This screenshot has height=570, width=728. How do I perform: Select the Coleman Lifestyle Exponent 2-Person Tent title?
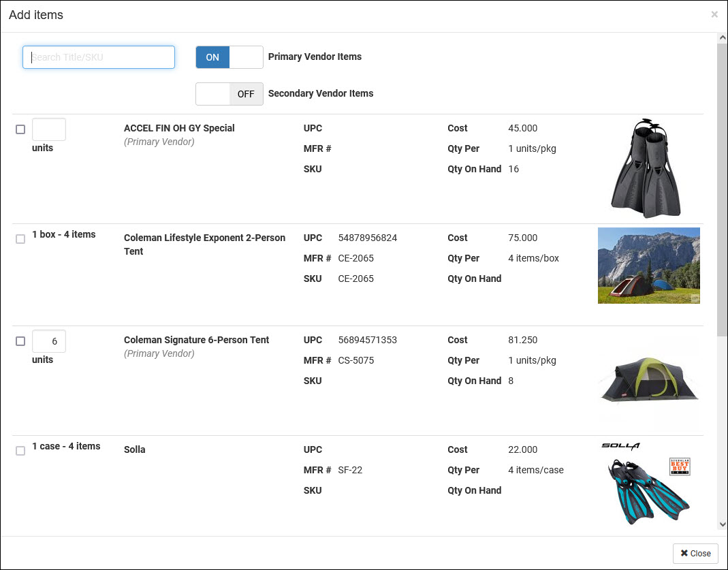click(205, 244)
